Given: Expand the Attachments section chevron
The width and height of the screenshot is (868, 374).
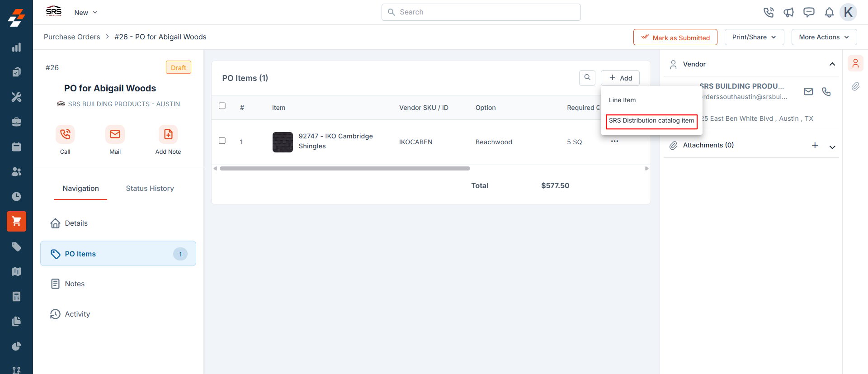Looking at the screenshot, I should [x=832, y=147].
